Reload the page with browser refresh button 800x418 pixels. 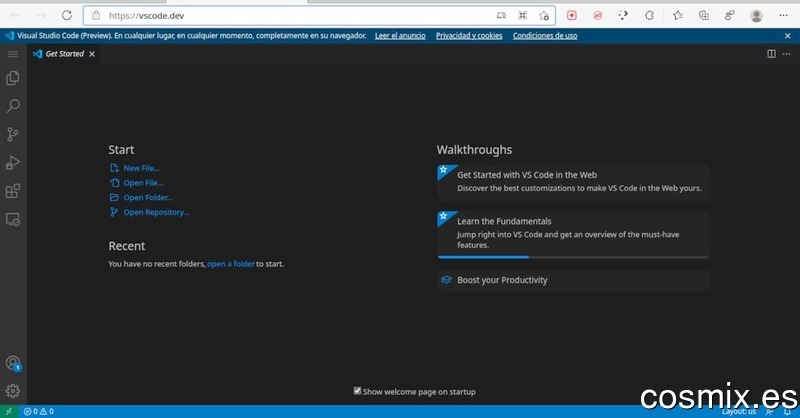(67, 16)
